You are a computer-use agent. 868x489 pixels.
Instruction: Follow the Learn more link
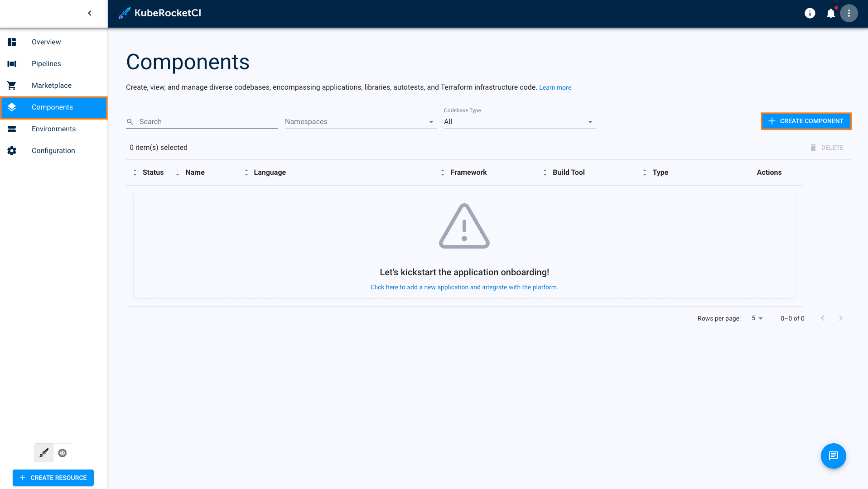[x=555, y=88]
